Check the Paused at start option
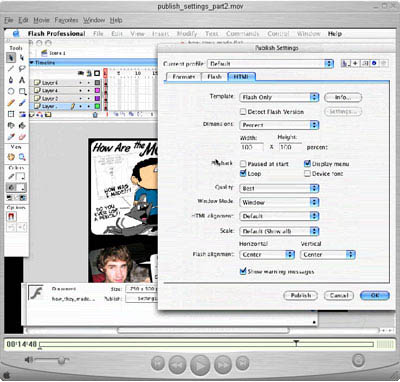The width and height of the screenshot is (400, 382). pos(243,164)
